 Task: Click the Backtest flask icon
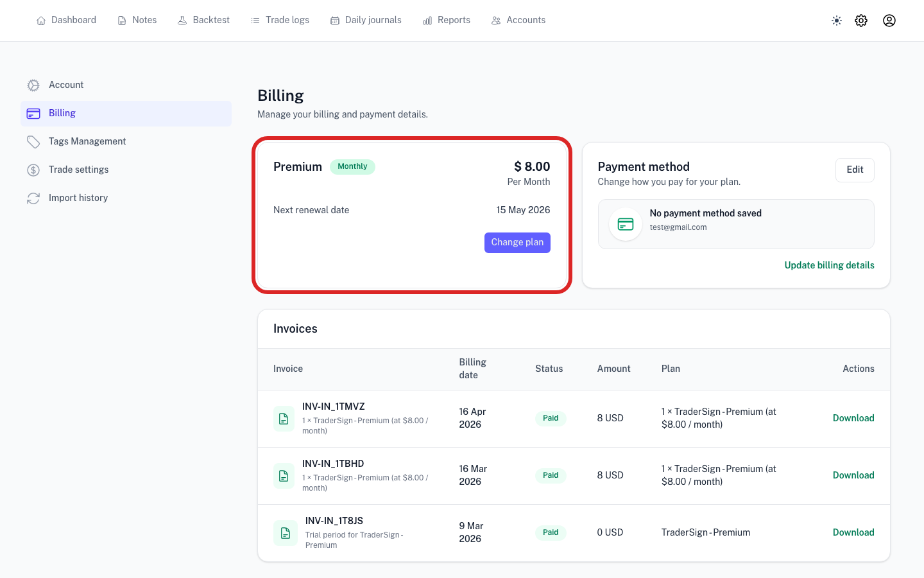click(x=182, y=20)
